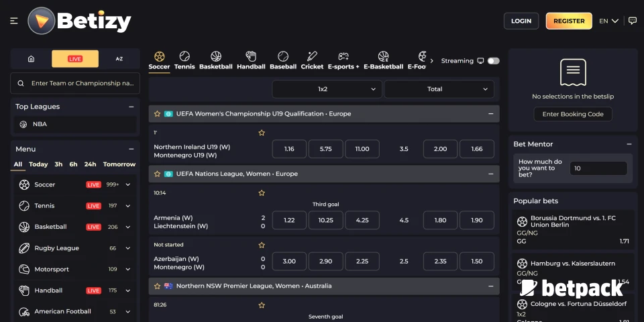This screenshot has height=322, width=644.
Task: Filter menu by Today
Action: pyautogui.click(x=38, y=164)
